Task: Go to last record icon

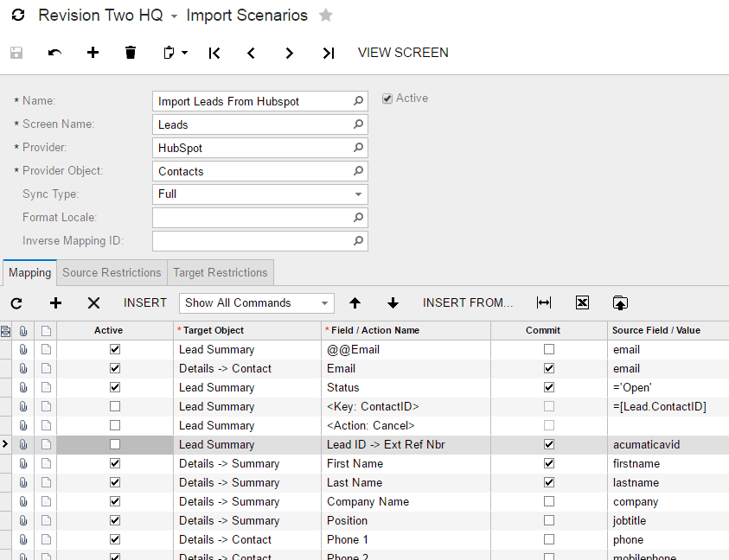Action: tap(329, 53)
